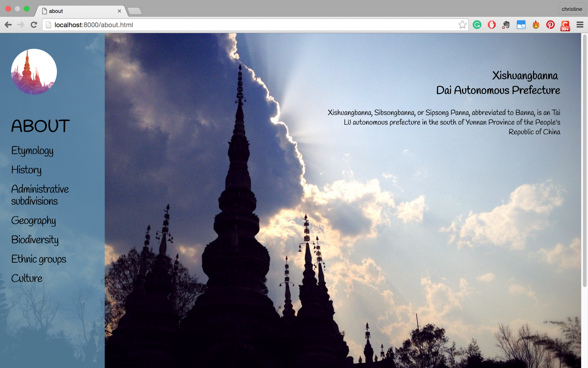The image size is (588, 368).
Task: Open the History section link
Action: click(26, 170)
